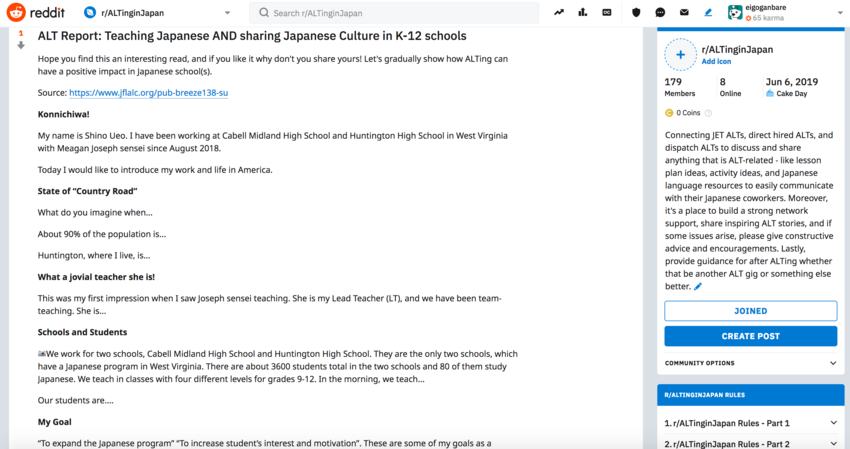Click the My Goal heading
Screen dimensions: 850x449
[54, 422]
